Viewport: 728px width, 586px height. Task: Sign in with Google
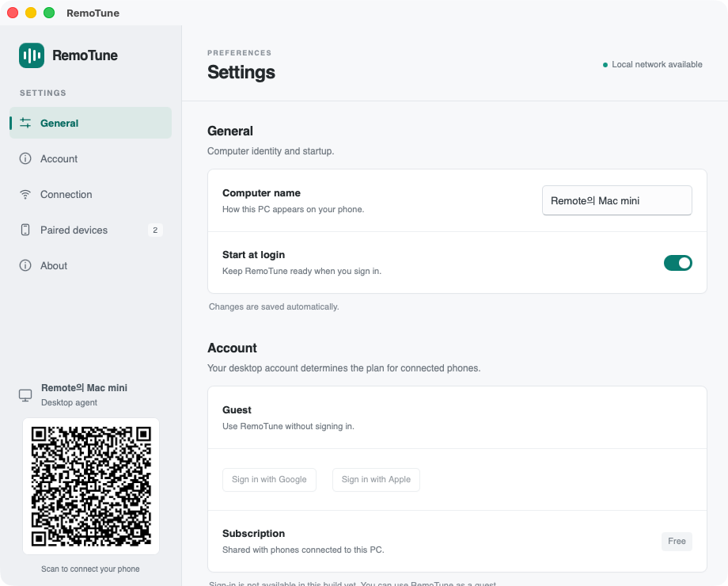pos(269,479)
